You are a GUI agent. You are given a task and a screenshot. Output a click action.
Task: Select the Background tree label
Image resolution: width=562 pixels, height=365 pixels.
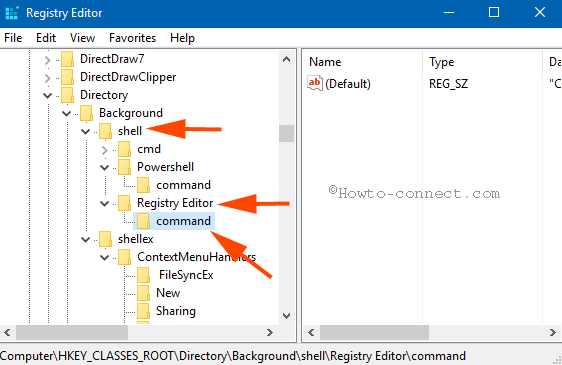pyautogui.click(x=131, y=113)
